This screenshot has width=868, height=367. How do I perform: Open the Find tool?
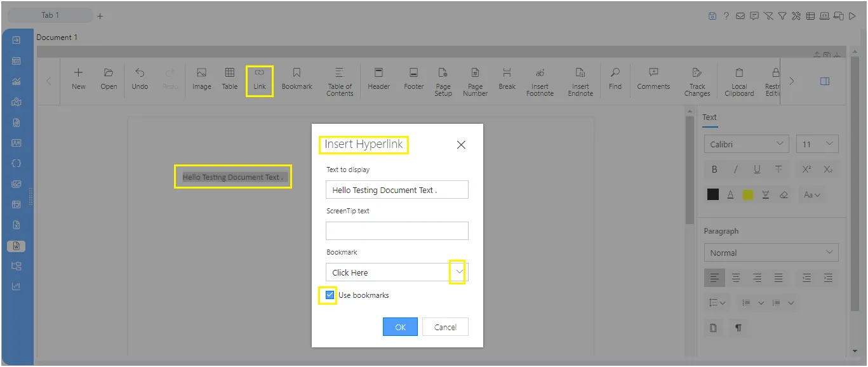point(615,80)
